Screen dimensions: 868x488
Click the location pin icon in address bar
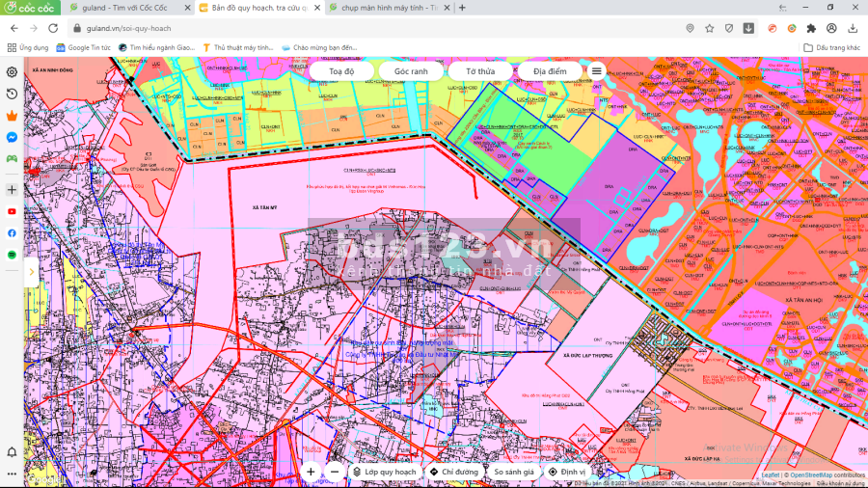coord(690,28)
